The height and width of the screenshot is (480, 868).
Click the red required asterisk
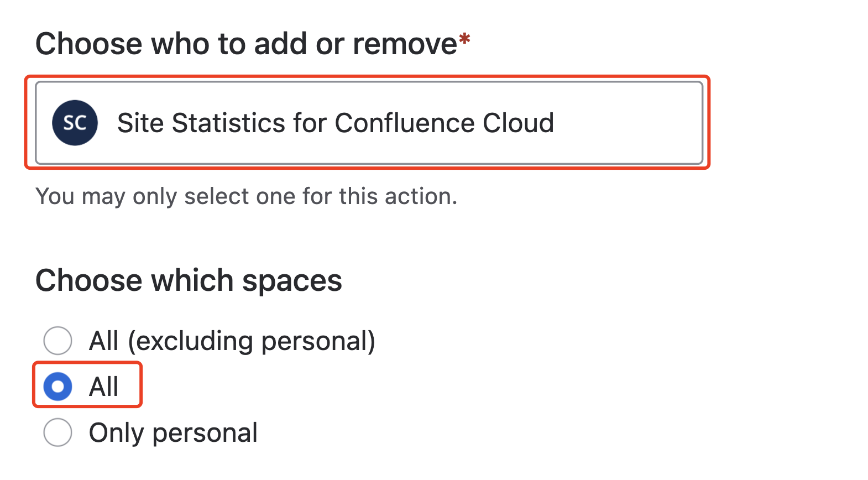464,40
